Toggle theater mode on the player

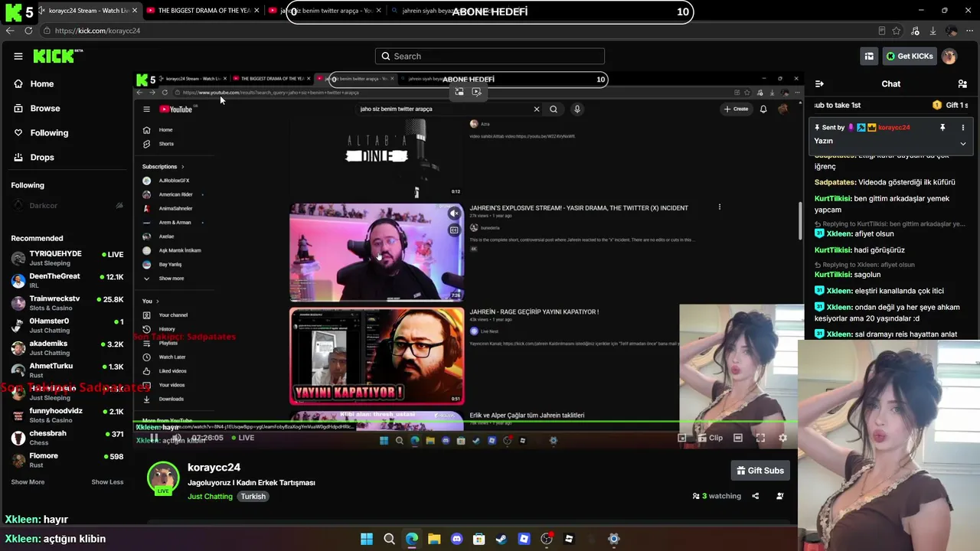click(x=738, y=438)
